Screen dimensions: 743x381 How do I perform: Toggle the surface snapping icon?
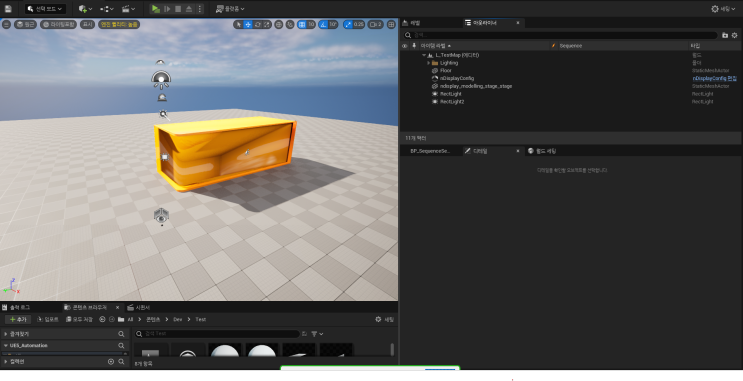[290, 24]
